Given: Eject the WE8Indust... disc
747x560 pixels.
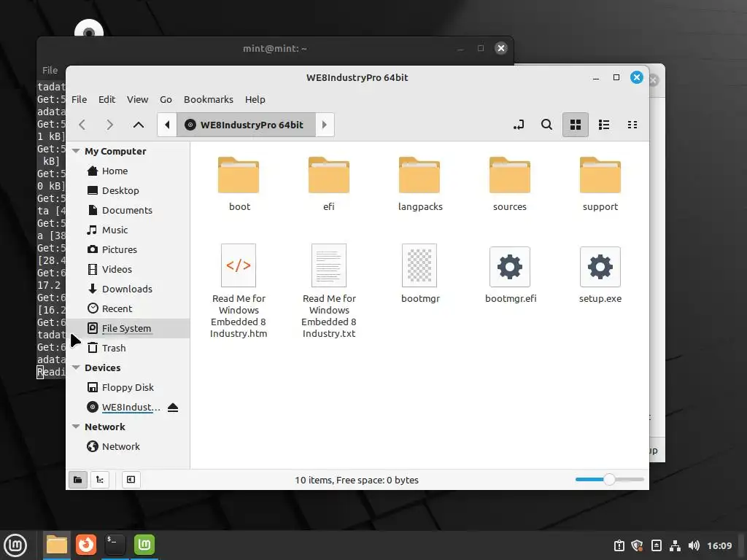Looking at the screenshot, I should pyautogui.click(x=173, y=408).
